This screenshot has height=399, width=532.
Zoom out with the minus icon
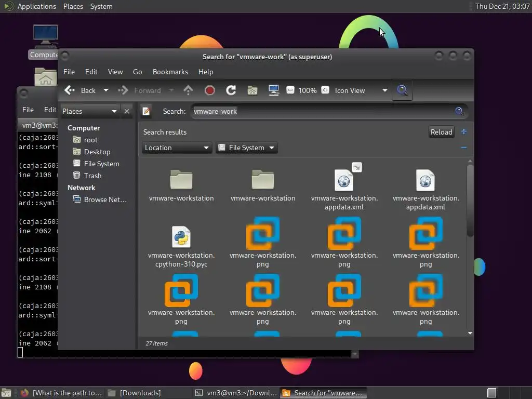(290, 90)
